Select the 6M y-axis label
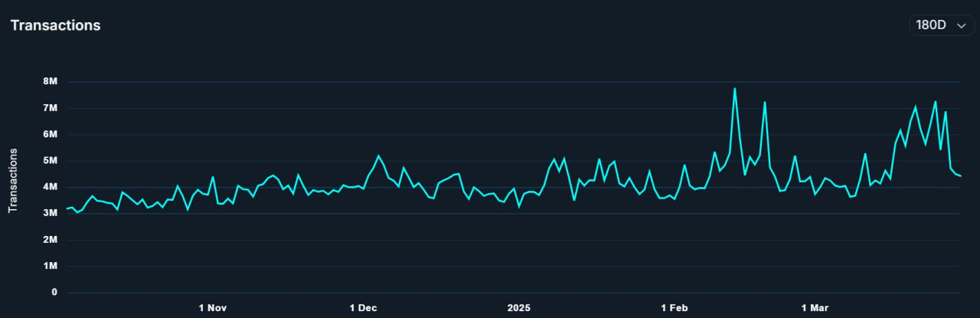The width and height of the screenshot is (980, 318). [50, 135]
